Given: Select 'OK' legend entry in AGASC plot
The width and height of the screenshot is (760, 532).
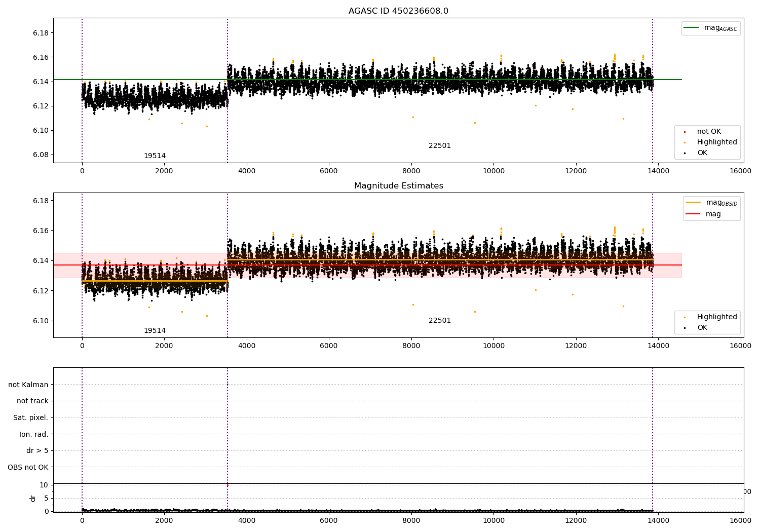Looking at the screenshot, I should (x=695, y=153).
